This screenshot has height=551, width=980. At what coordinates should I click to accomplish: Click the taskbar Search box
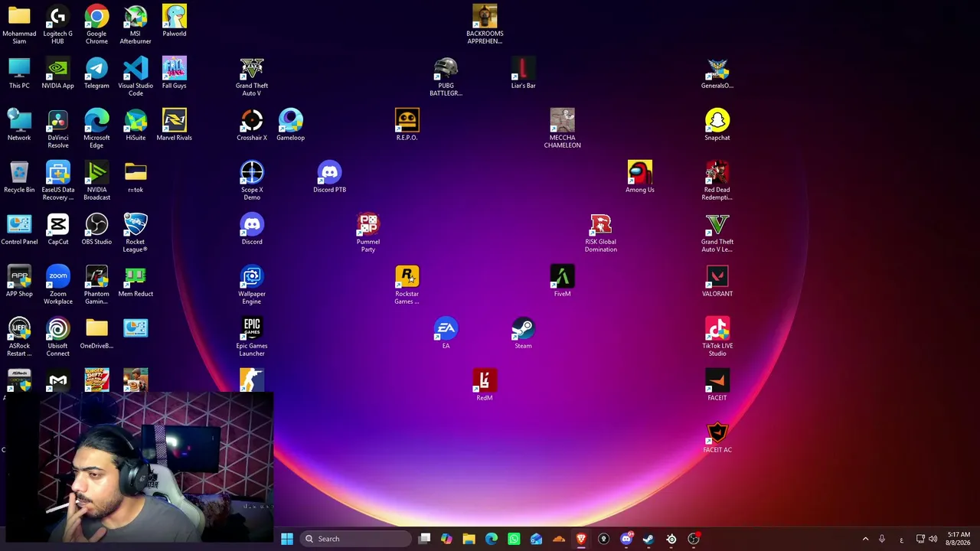point(356,539)
